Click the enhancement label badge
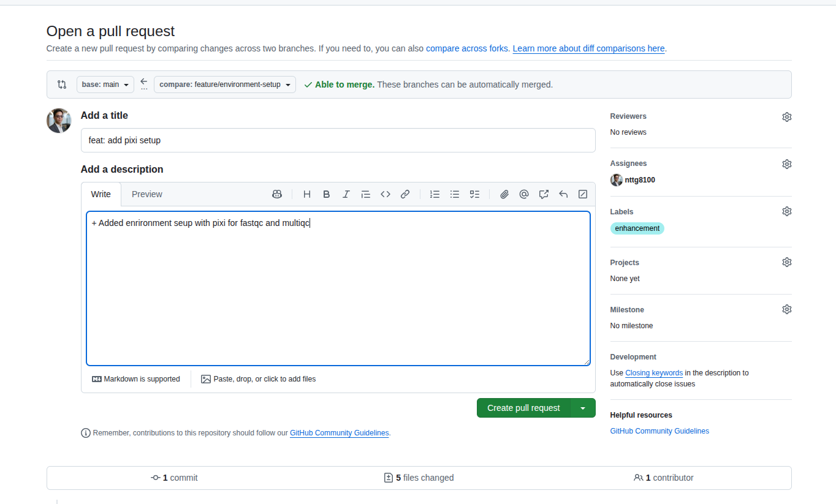 point(637,228)
